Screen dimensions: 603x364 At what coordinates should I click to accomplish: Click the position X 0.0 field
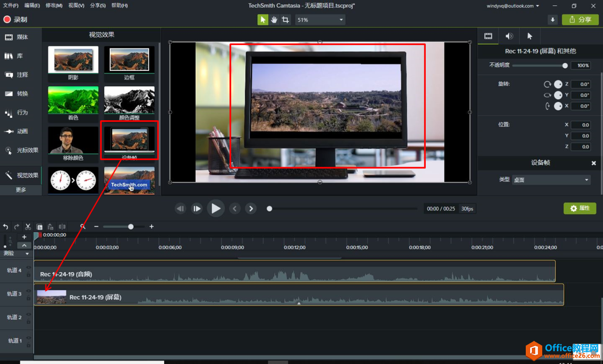[581, 125]
